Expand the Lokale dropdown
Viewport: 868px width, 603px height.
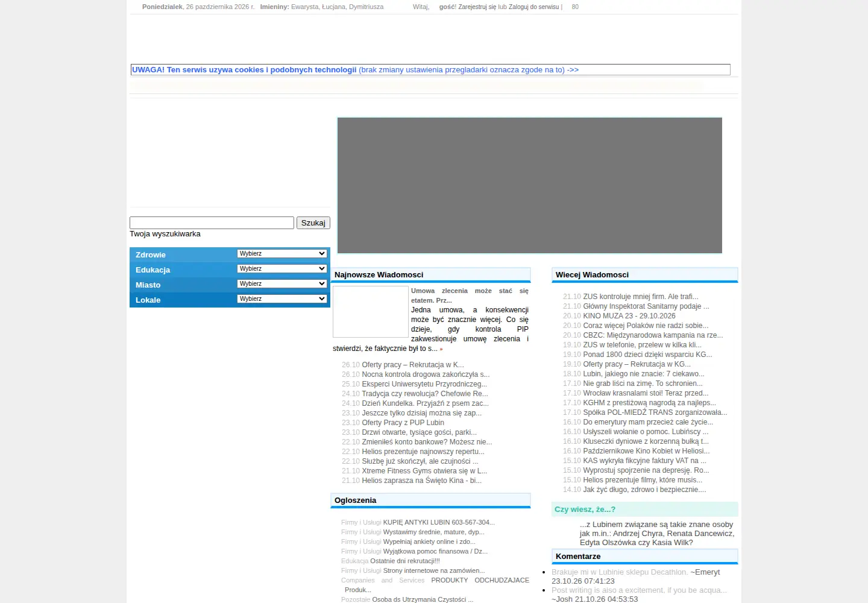tap(282, 299)
